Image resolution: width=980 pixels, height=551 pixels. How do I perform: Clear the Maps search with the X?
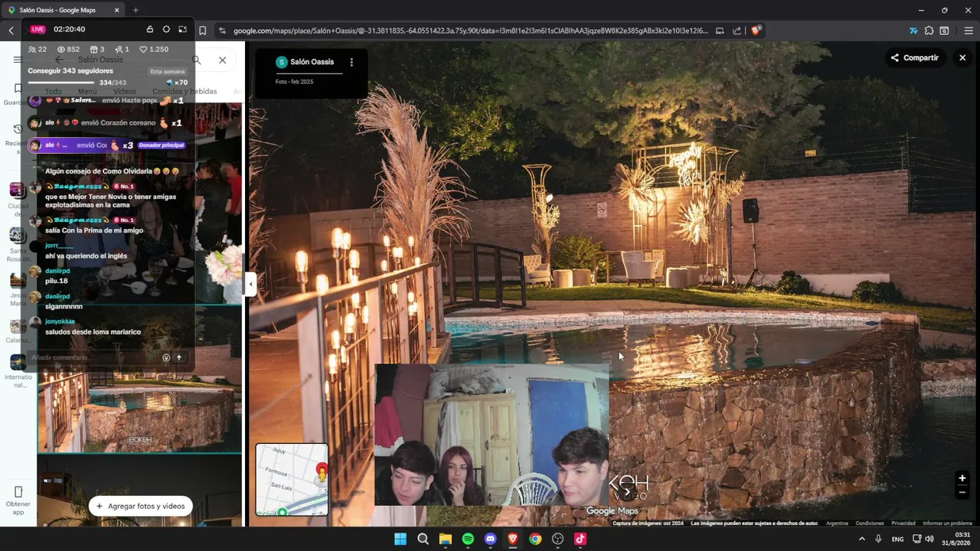pos(222,60)
